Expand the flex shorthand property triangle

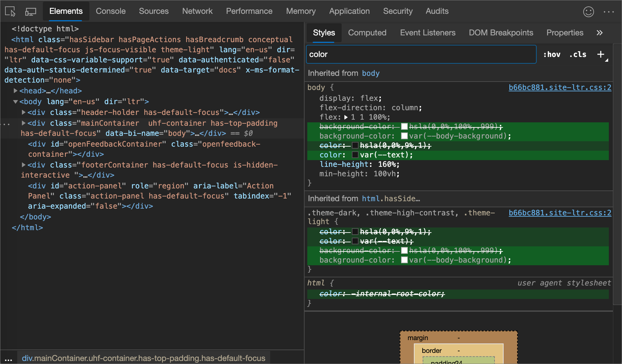click(346, 117)
